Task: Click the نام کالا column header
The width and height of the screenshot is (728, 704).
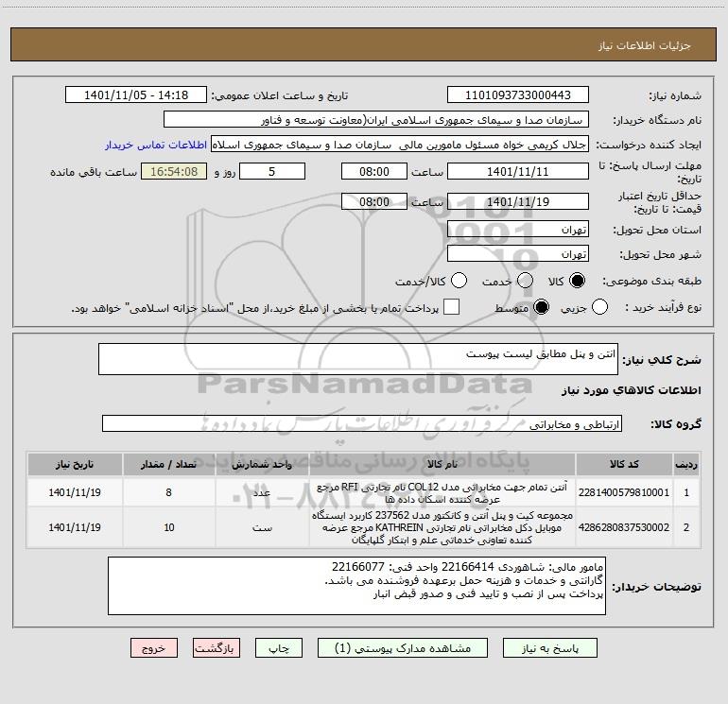Action: point(442,464)
